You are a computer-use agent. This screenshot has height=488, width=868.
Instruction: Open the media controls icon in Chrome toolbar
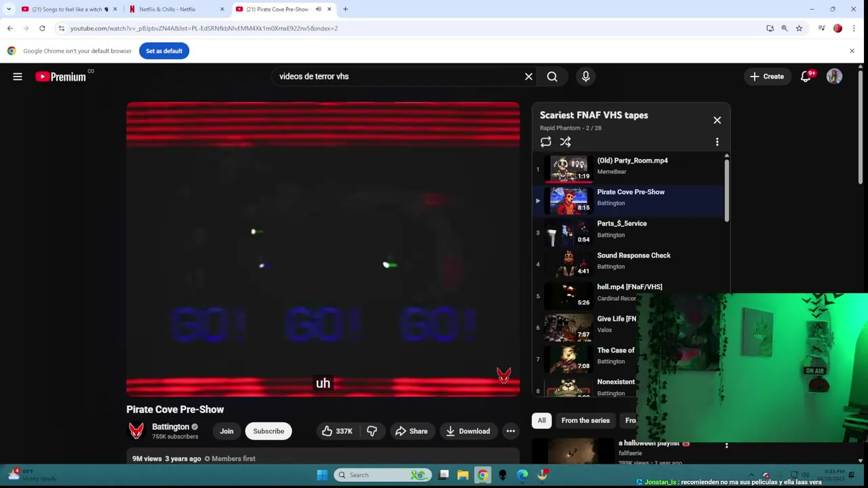click(821, 28)
